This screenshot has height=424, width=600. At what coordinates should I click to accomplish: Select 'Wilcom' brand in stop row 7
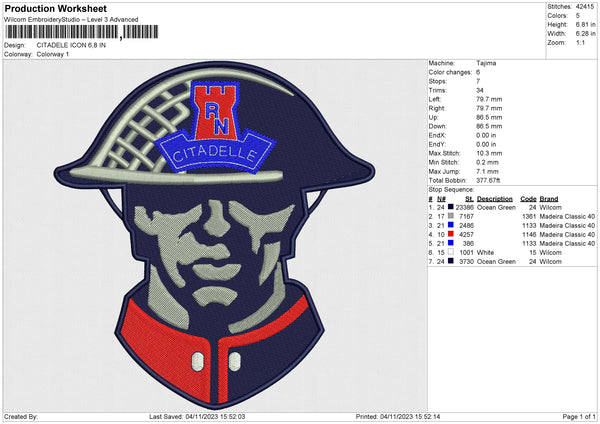pos(550,262)
